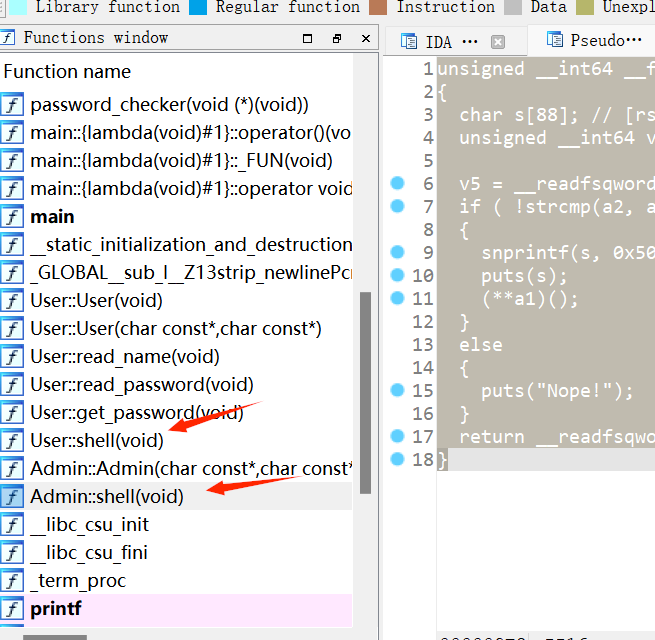Select User::shell(void) in the function list
The width and height of the screenshot is (655, 640).
[96, 440]
